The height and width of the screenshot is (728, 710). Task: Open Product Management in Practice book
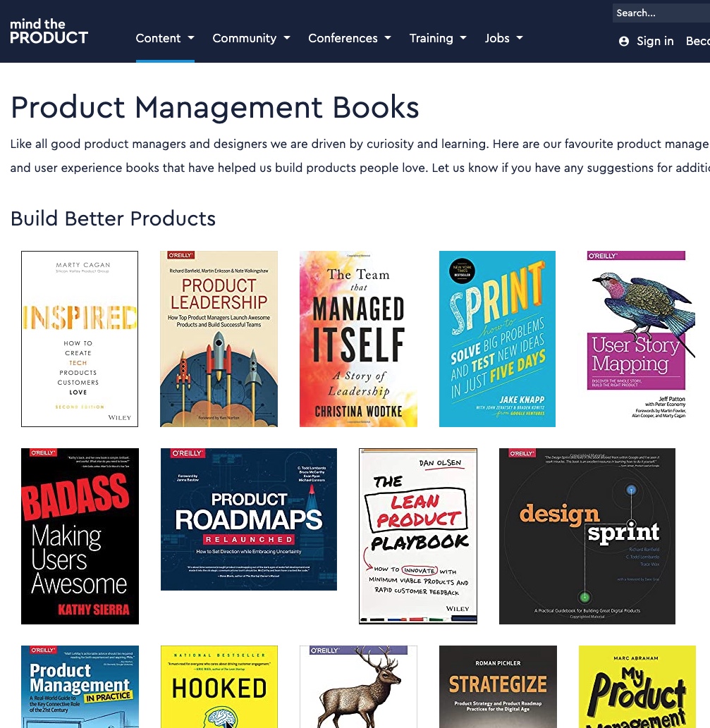80,686
